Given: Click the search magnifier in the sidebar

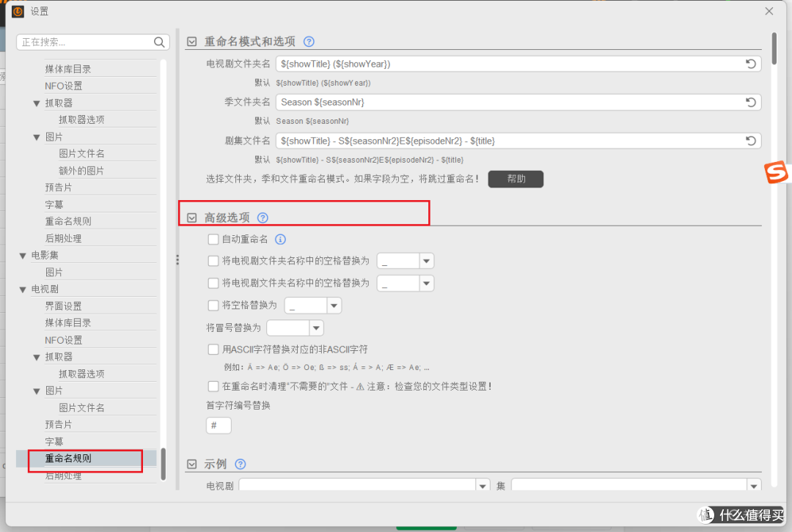Looking at the screenshot, I should (159, 42).
